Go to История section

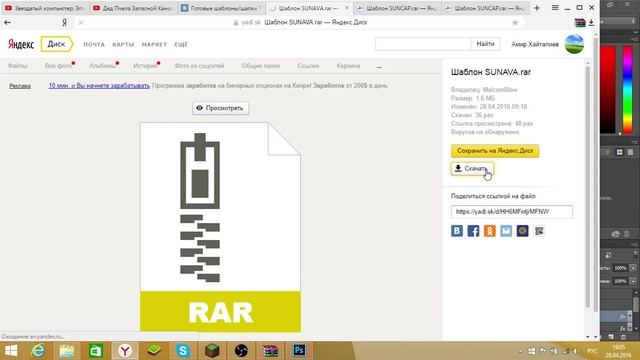(x=145, y=66)
